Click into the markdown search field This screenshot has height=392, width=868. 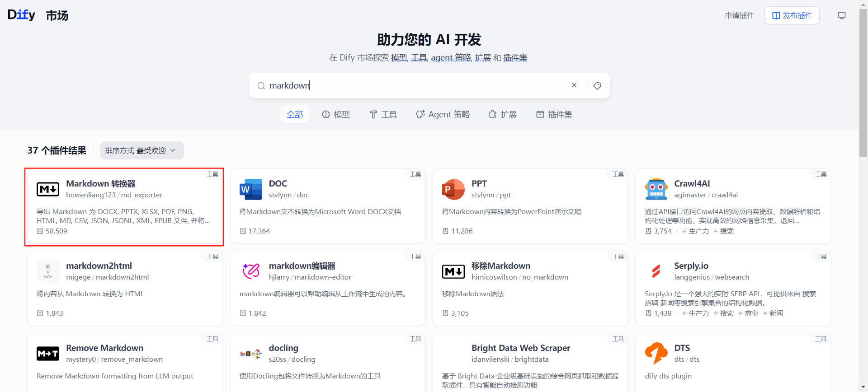pos(416,86)
